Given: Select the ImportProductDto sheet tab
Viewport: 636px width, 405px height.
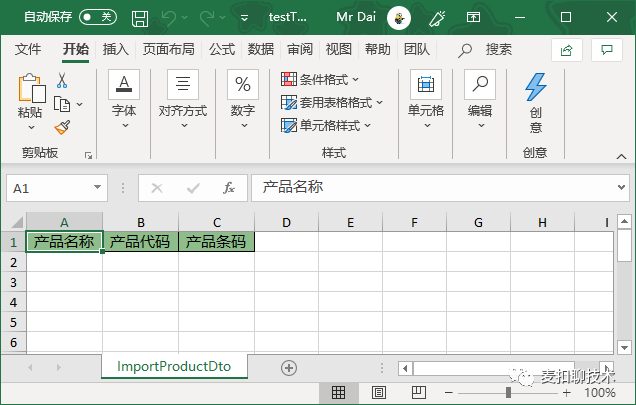Looking at the screenshot, I should 174,366.
